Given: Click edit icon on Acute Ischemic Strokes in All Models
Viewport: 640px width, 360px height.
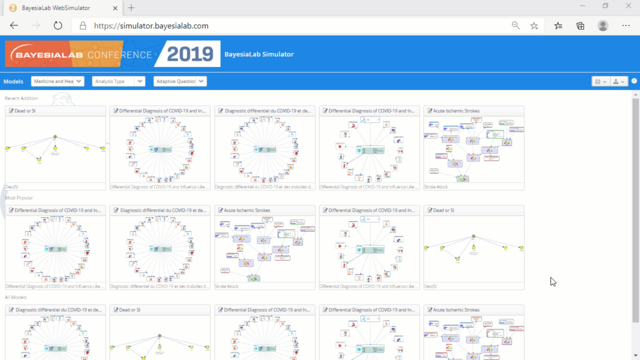Looking at the screenshot, I should click(430, 310).
